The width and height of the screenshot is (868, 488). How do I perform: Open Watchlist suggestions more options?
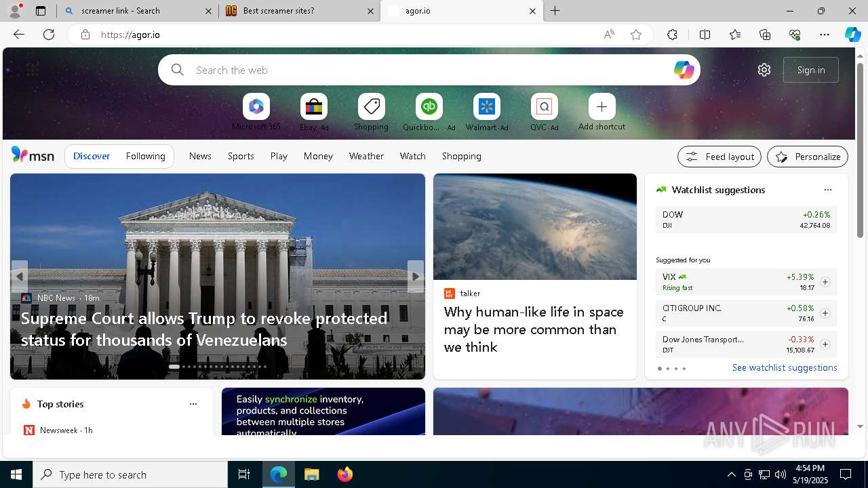click(827, 190)
